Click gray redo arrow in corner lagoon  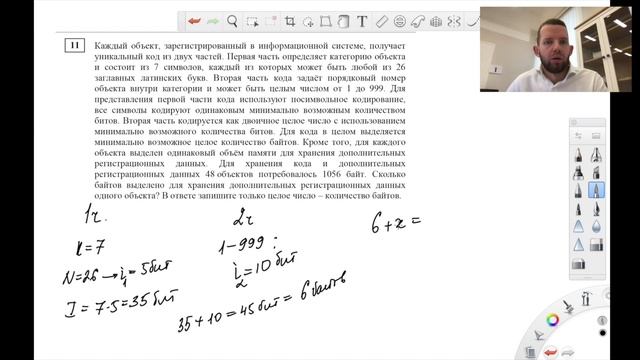coord(568,352)
